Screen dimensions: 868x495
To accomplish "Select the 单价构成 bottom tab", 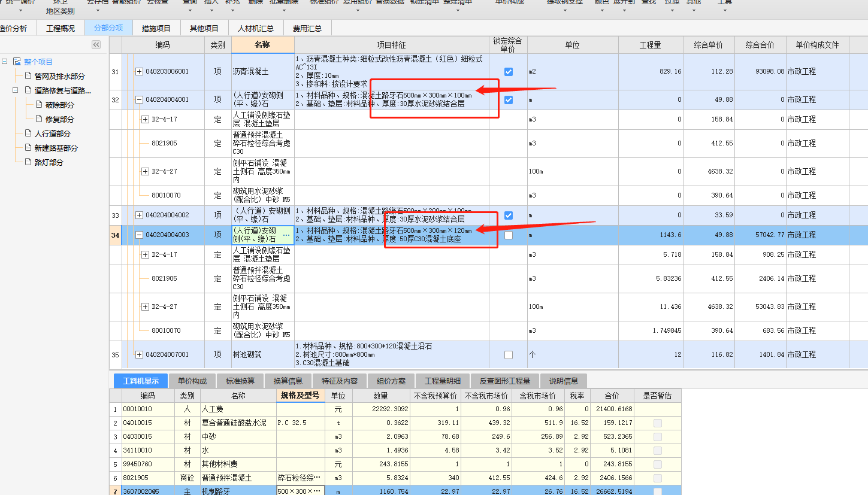I will pyautogui.click(x=192, y=381).
